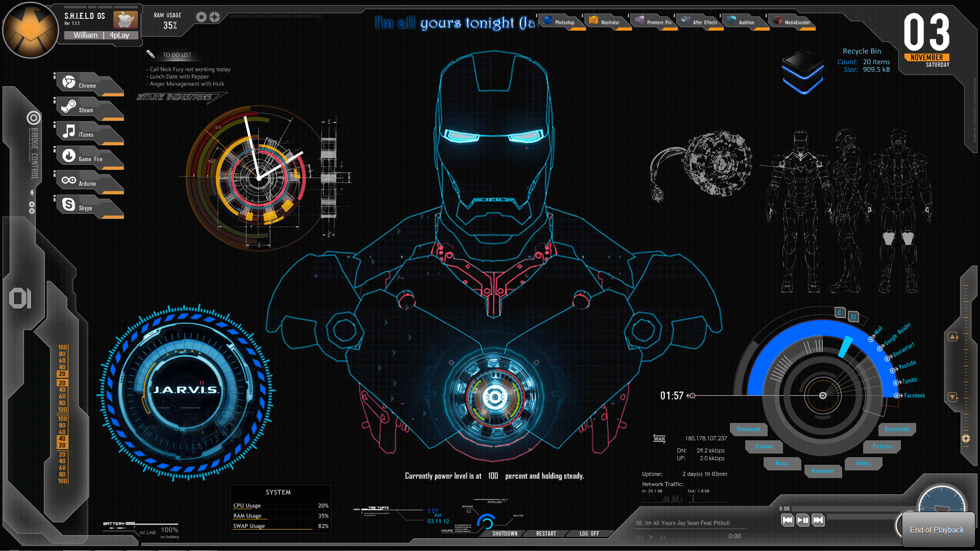Screen dimensions: 980x551
Task: Launch After Effects from the top bar
Action: [700, 21]
